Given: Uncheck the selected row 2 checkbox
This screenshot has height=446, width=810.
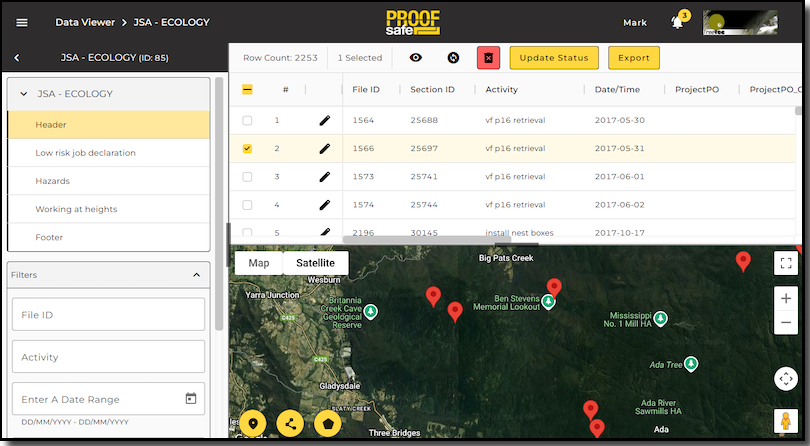Looking at the screenshot, I should coord(248,149).
